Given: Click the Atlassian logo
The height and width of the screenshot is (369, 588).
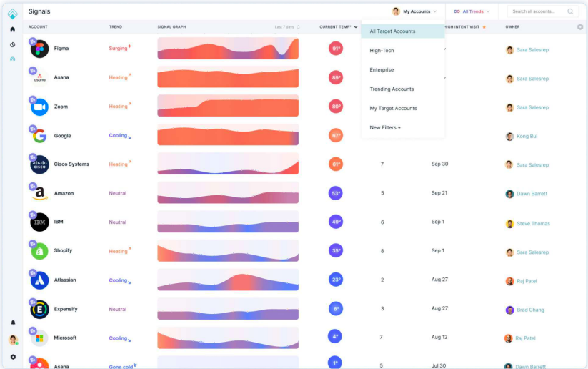Looking at the screenshot, I should point(40,280).
